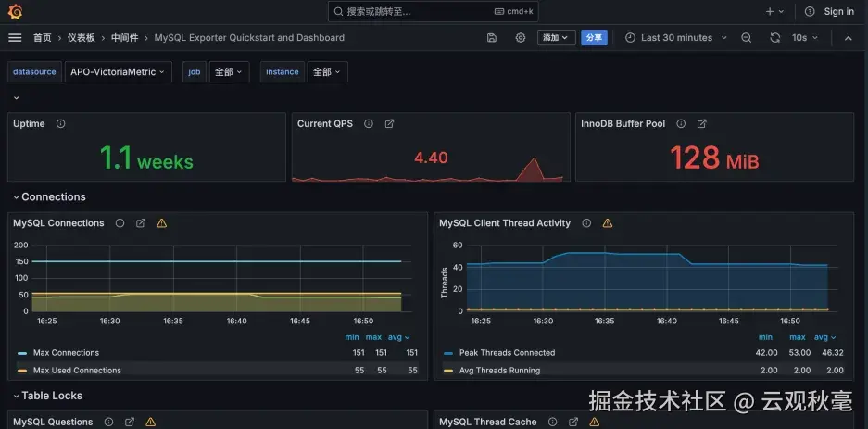Image resolution: width=868 pixels, height=429 pixels.
Task: Toggle Max Used Connections series in legend
Action: pyautogui.click(x=77, y=371)
